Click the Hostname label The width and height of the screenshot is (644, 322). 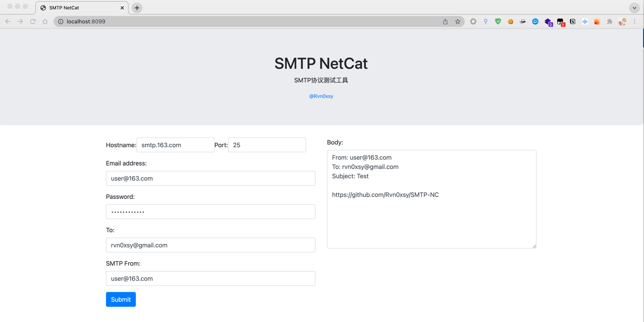point(121,145)
